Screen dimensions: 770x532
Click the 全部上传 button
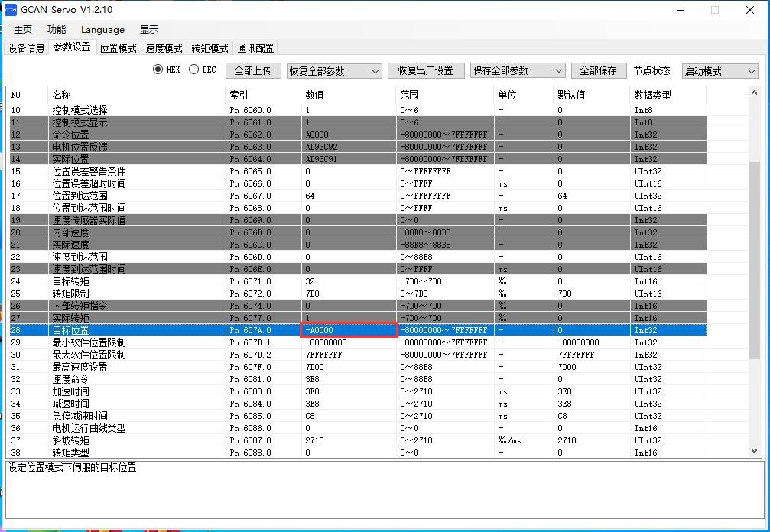pyautogui.click(x=252, y=70)
